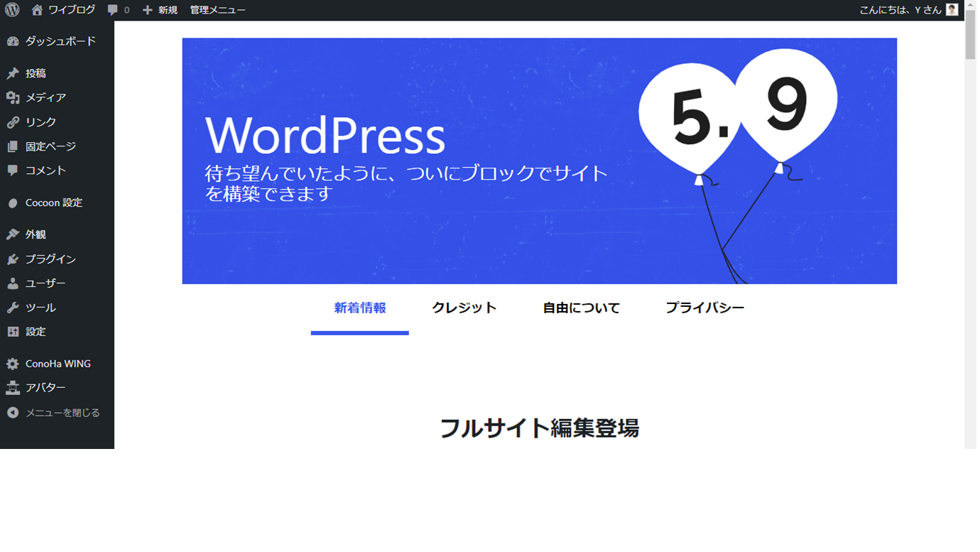Open リンク sidebar label
The width and height of the screenshot is (980, 552).
point(40,122)
